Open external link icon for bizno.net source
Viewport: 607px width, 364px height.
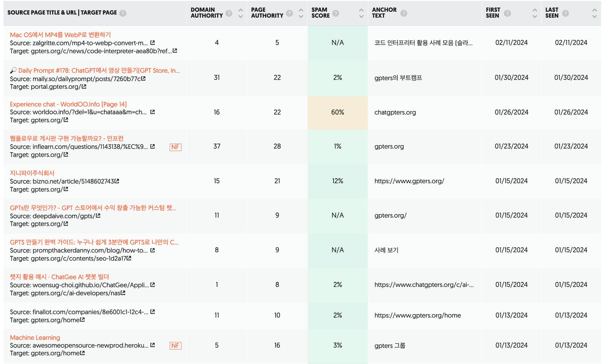(117, 181)
